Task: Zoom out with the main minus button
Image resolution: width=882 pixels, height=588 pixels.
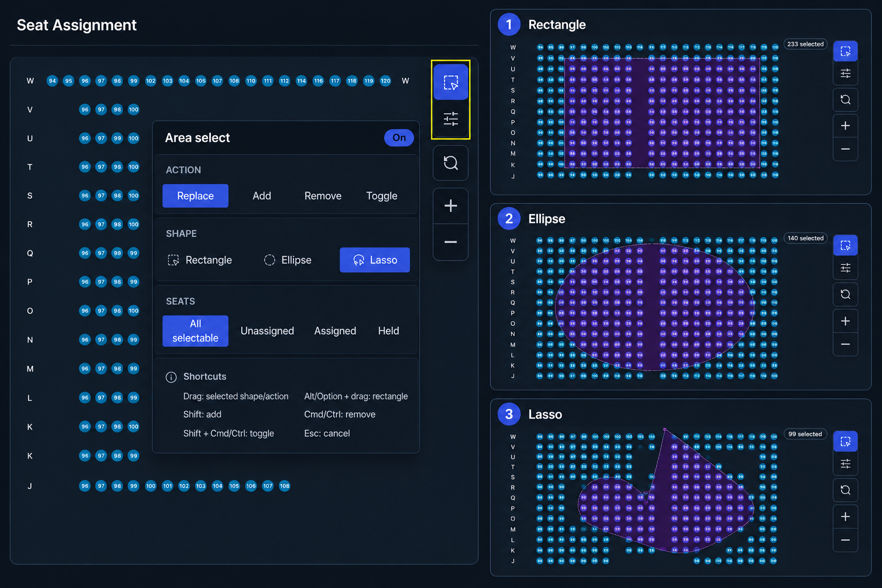Action: pos(451,242)
